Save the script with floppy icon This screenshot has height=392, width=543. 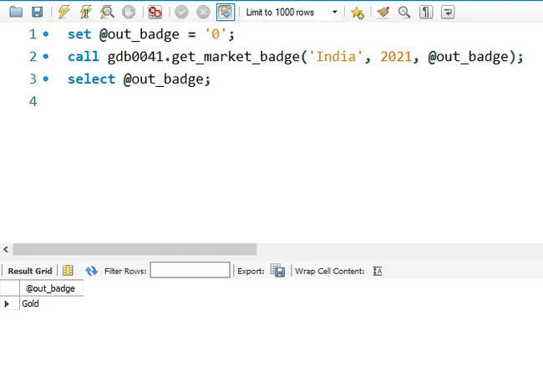pos(38,13)
